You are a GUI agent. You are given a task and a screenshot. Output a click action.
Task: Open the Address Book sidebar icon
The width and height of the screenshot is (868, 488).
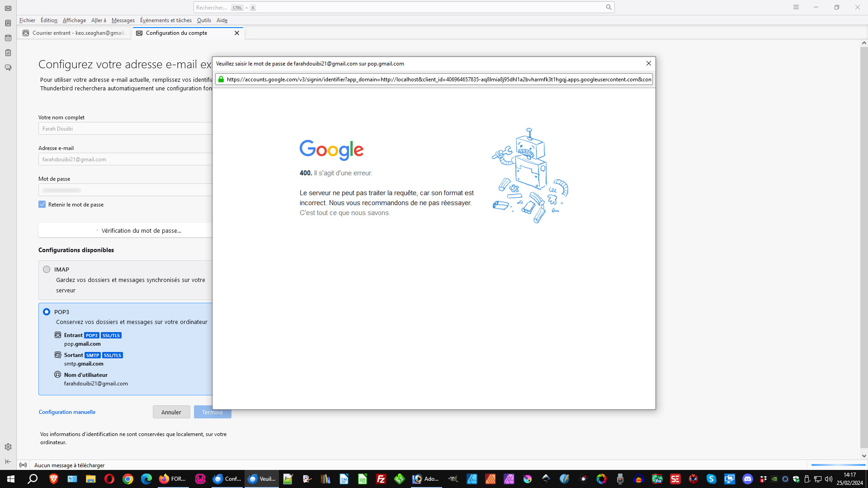point(8,23)
